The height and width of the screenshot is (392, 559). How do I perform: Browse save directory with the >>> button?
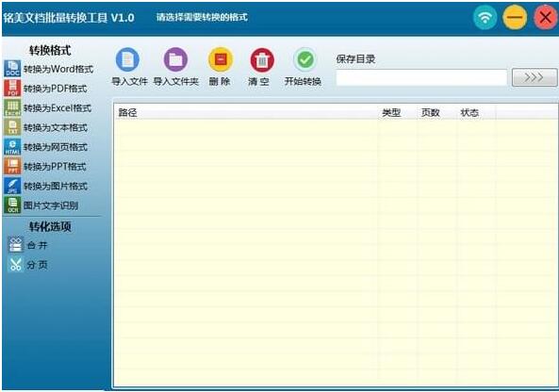pos(534,77)
